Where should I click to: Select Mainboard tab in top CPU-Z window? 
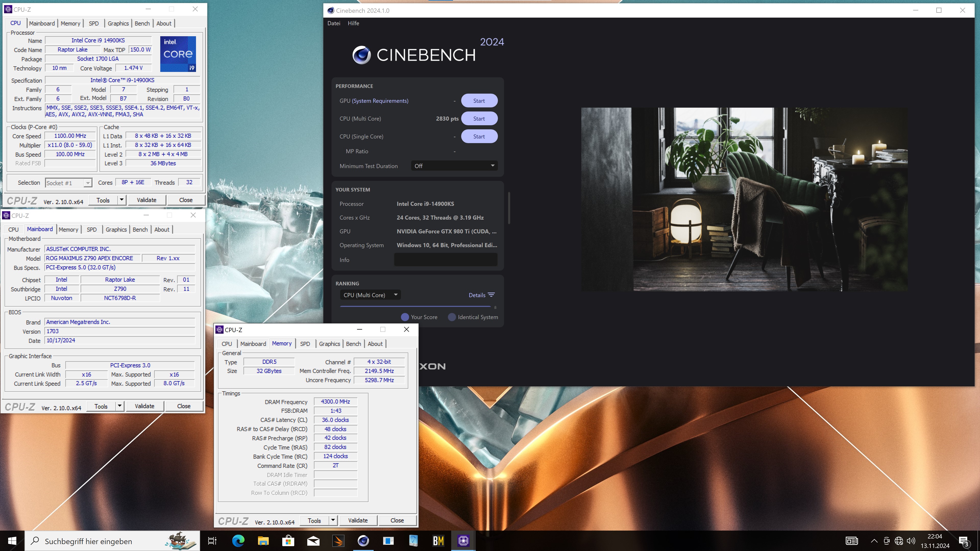pos(42,23)
